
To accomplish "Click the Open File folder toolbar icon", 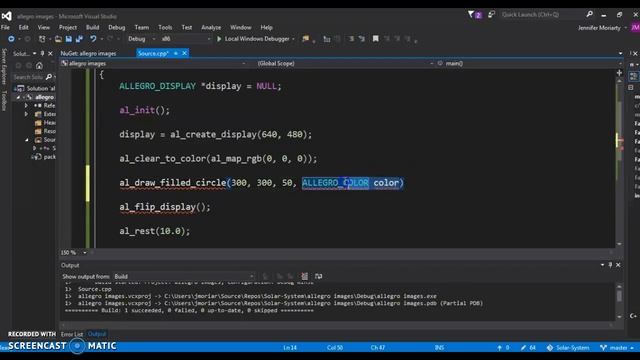I will (x=58, y=39).
